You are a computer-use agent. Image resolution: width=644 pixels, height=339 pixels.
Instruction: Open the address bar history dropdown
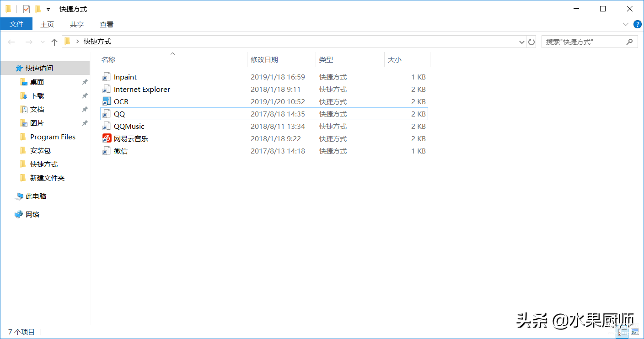(x=522, y=42)
